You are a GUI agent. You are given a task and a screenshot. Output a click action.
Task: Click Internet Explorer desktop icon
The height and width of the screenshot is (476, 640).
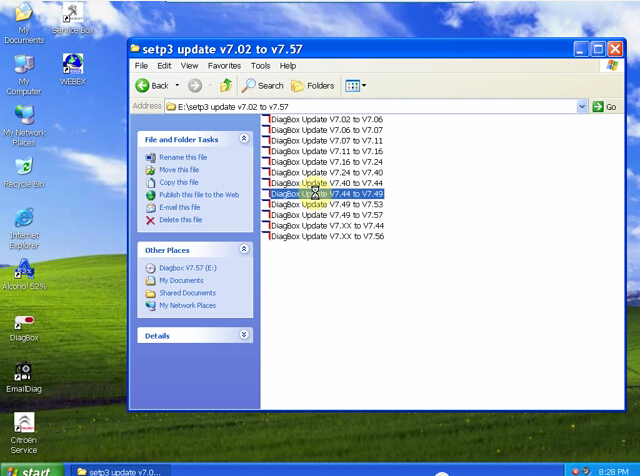tap(24, 229)
